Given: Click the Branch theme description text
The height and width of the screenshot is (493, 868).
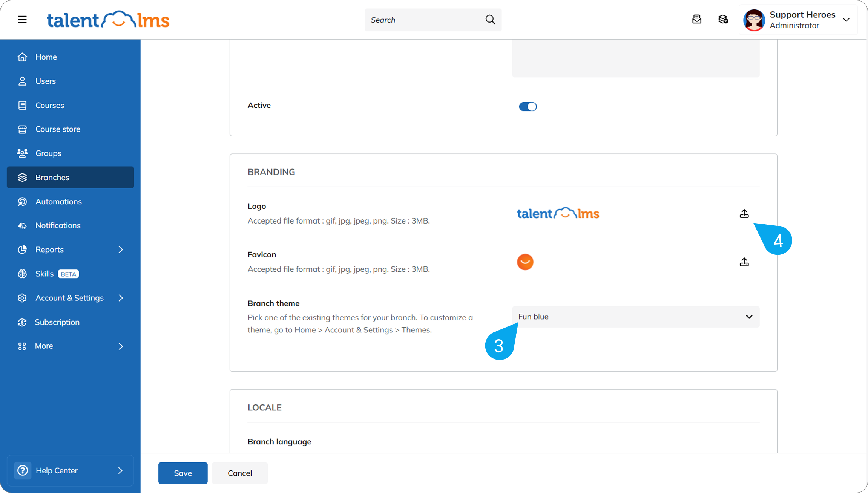Looking at the screenshot, I should tap(360, 324).
